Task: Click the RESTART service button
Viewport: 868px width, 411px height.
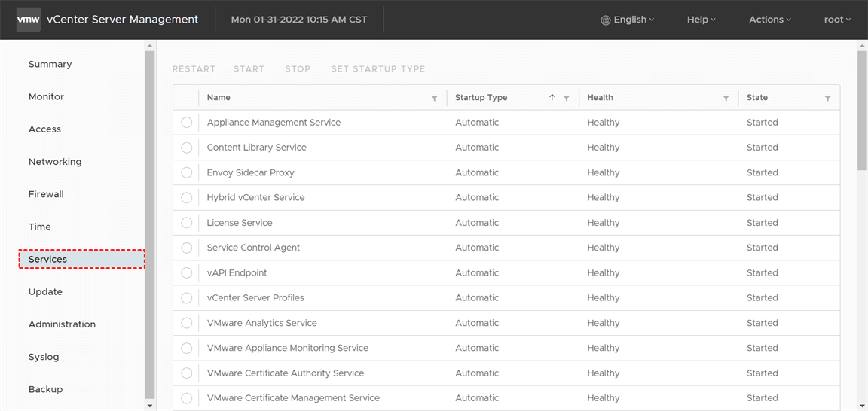Action: click(194, 69)
